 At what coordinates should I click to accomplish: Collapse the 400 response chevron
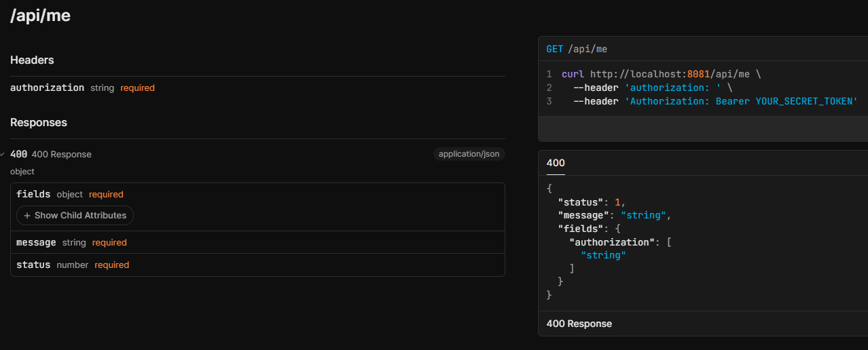pyautogui.click(x=3, y=155)
